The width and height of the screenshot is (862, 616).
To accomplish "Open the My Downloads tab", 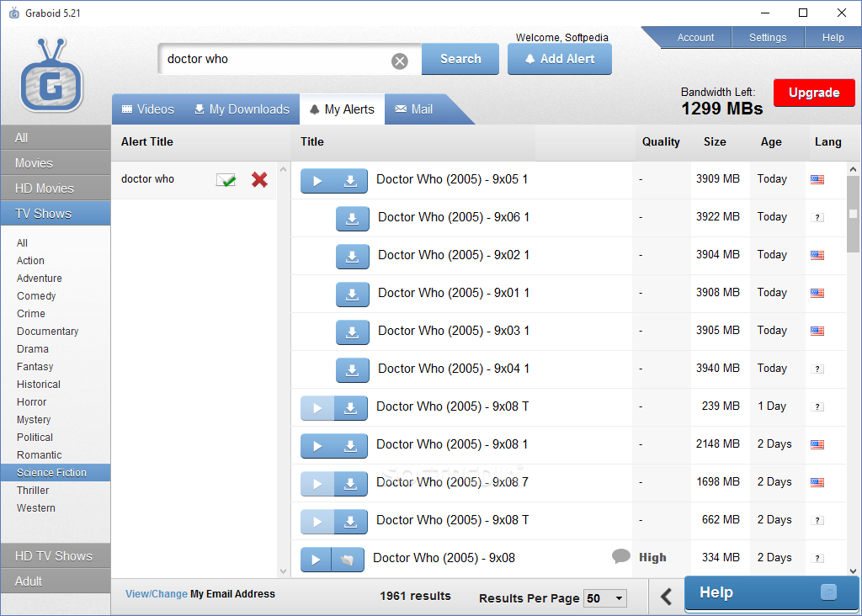I will tap(242, 109).
